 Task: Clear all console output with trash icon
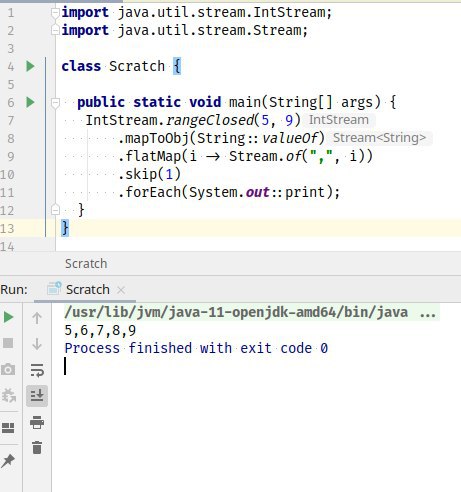tap(37, 447)
